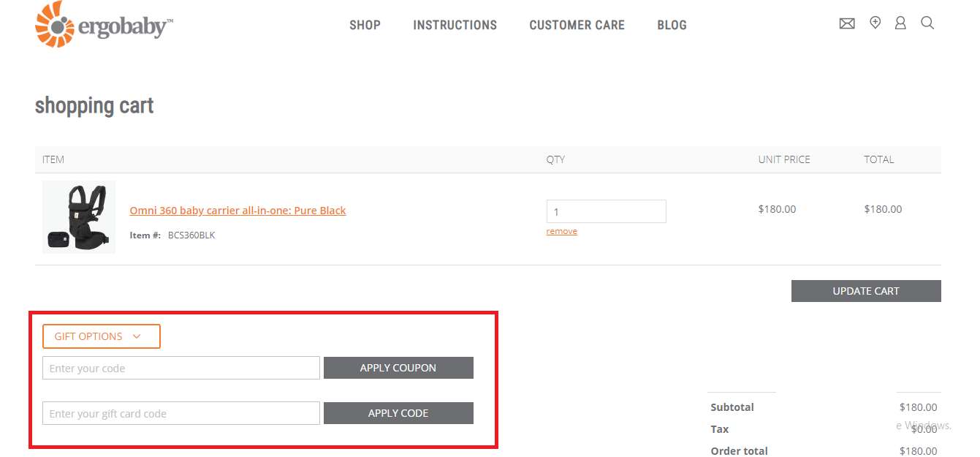Screen dimensions: 980x457
Task: Select the ITEM column header
Action: (x=53, y=159)
